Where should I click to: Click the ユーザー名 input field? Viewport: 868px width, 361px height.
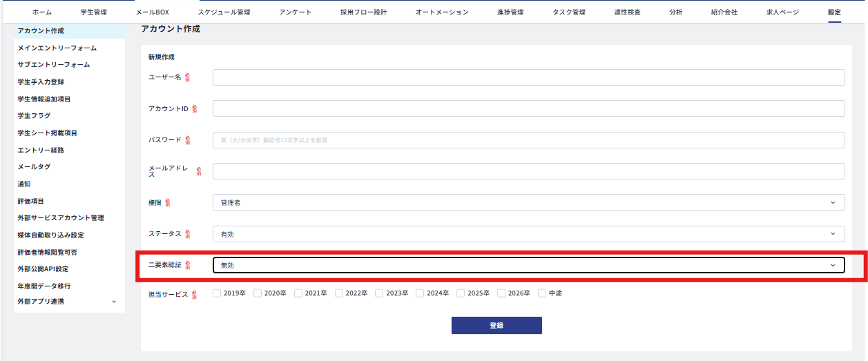528,77
